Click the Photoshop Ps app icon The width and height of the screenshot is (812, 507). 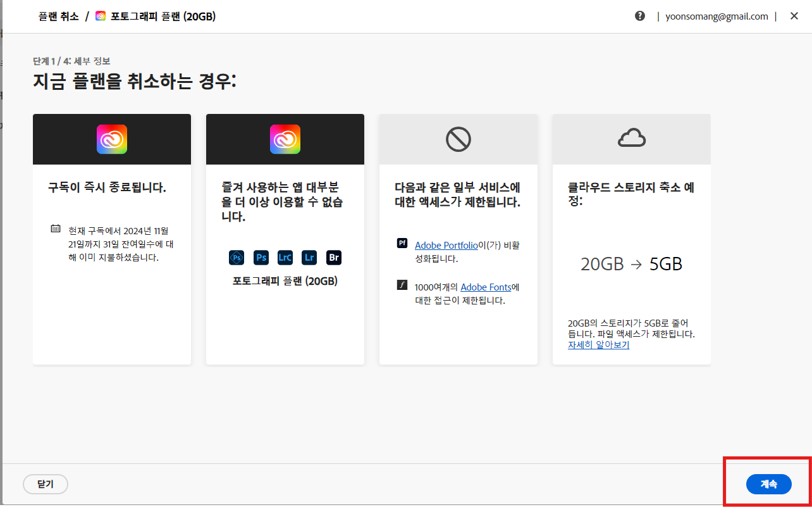(x=261, y=258)
